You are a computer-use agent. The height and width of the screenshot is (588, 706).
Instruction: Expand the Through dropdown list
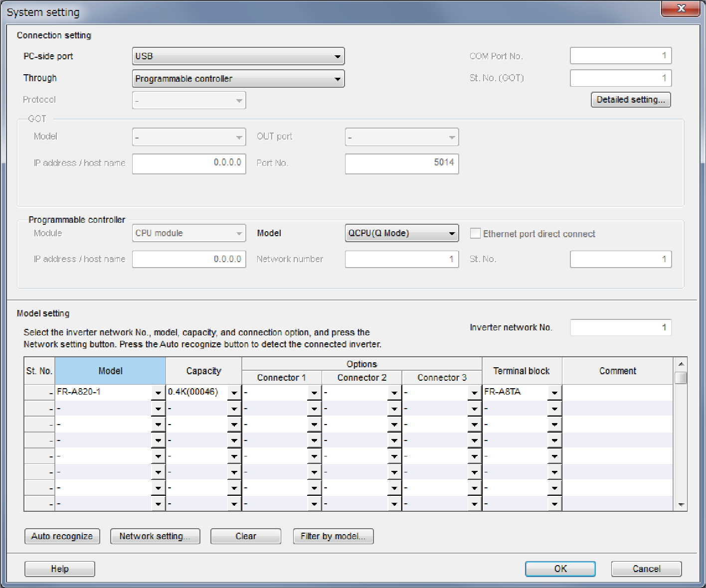click(x=238, y=79)
